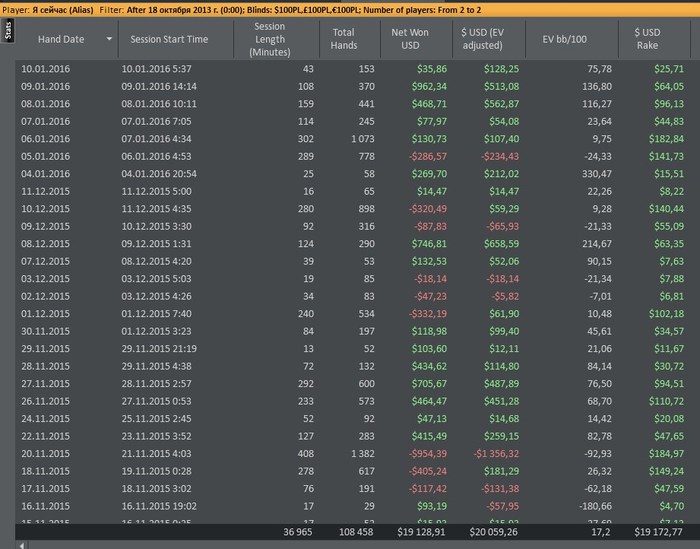This screenshot has width=700, height=549.
Task: Click net won loss -$286,57
Action: pos(428,157)
